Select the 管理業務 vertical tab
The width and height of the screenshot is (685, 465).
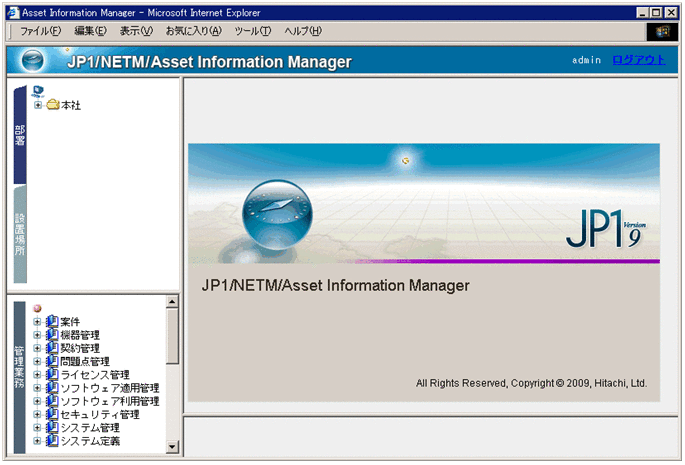click(20, 377)
